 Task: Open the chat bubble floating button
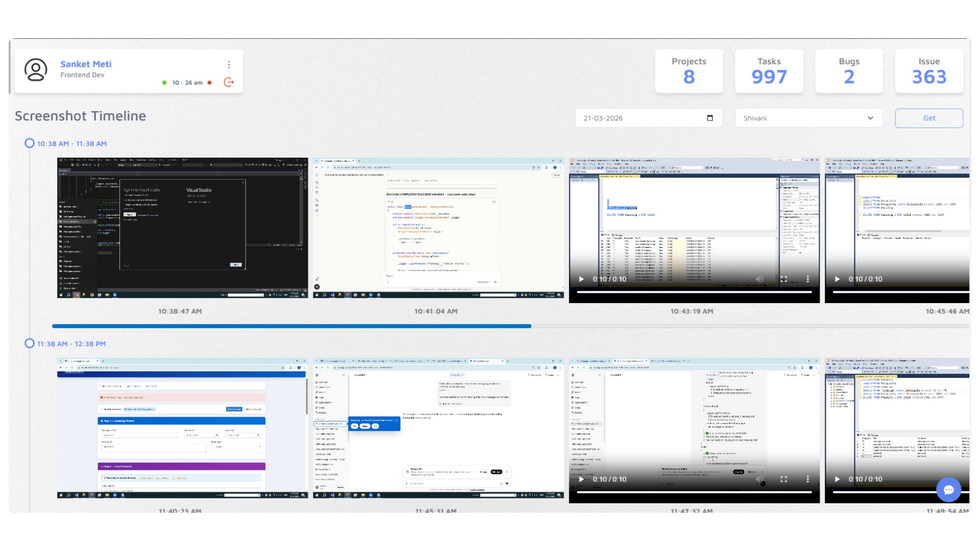click(948, 490)
